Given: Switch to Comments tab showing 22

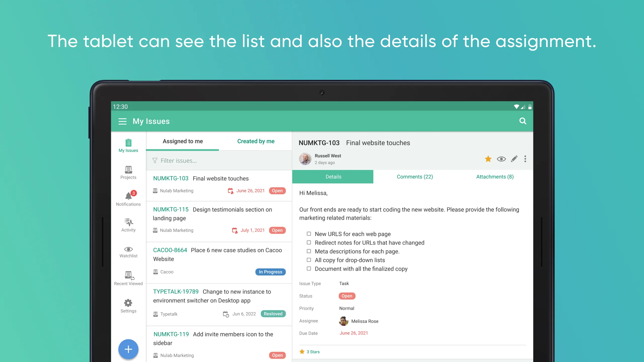Looking at the screenshot, I should (415, 176).
